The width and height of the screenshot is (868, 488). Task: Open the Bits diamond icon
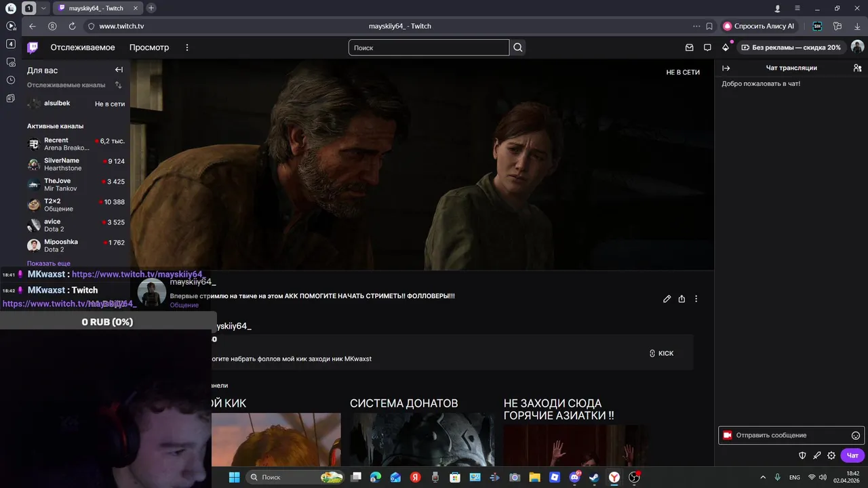[x=726, y=47]
